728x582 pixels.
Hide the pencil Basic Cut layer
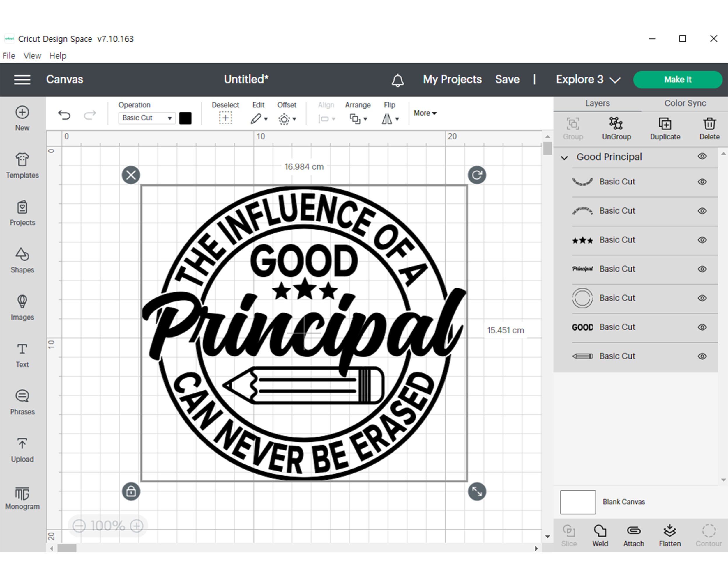[702, 356]
